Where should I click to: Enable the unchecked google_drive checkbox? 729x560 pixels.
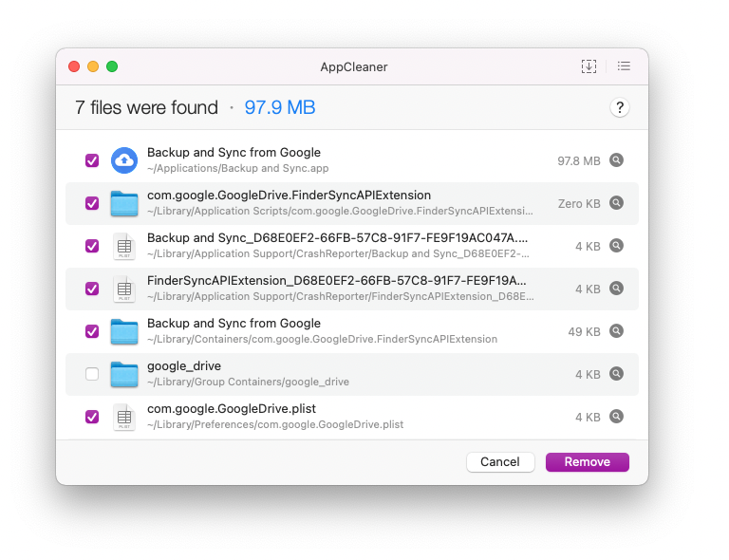pyautogui.click(x=92, y=374)
